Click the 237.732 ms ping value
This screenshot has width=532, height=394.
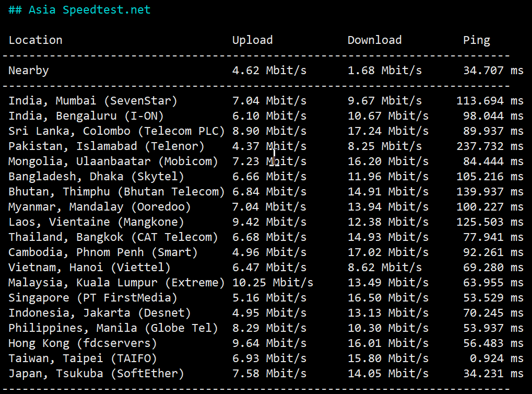coord(490,146)
